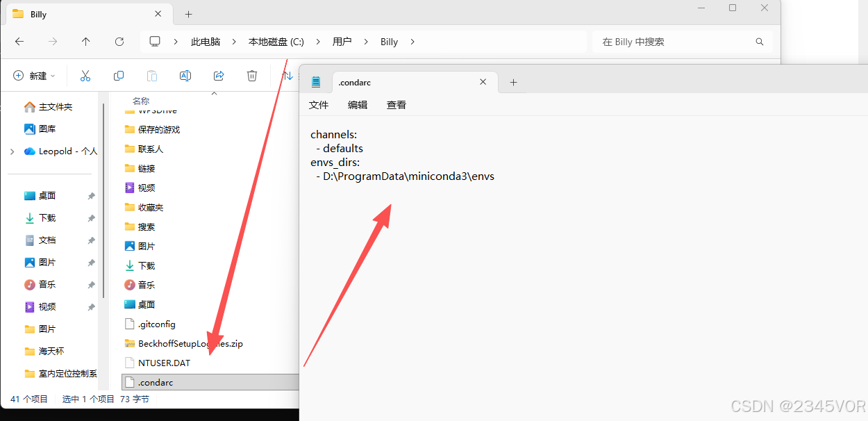Click 本地磁盘 (C:) in the breadcrumb

coord(276,42)
